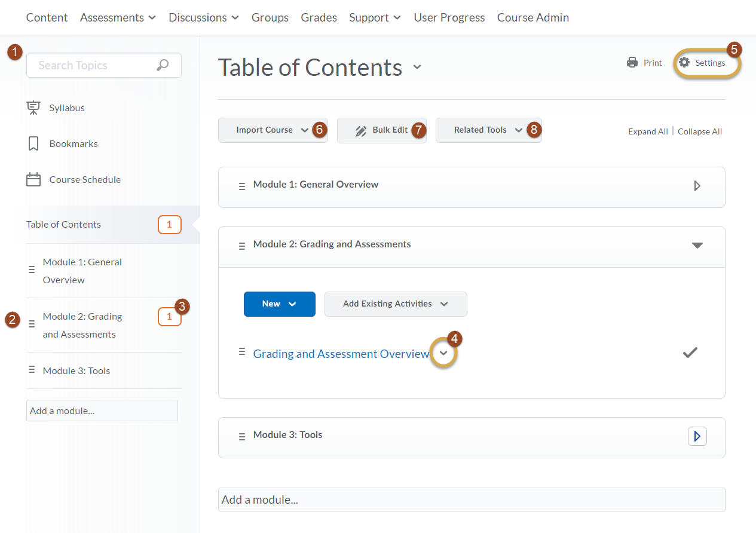Click the main Add a module field

(472, 500)
